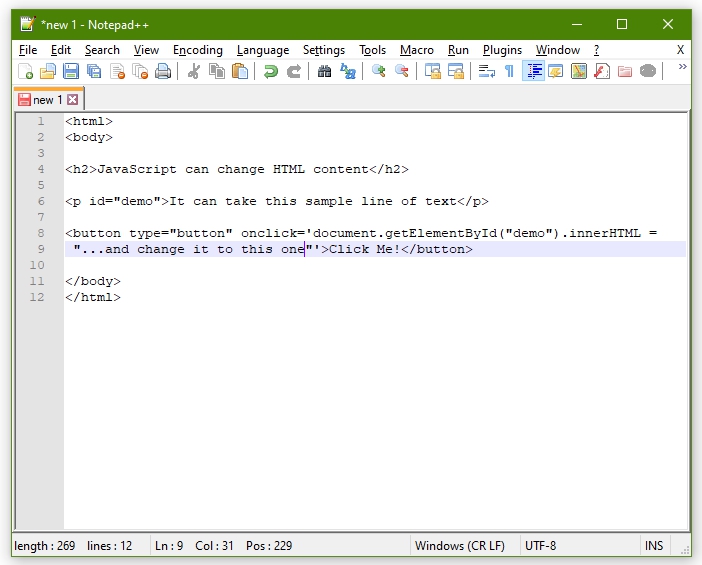Click the Copy icon in toolbar

[217, 72]
